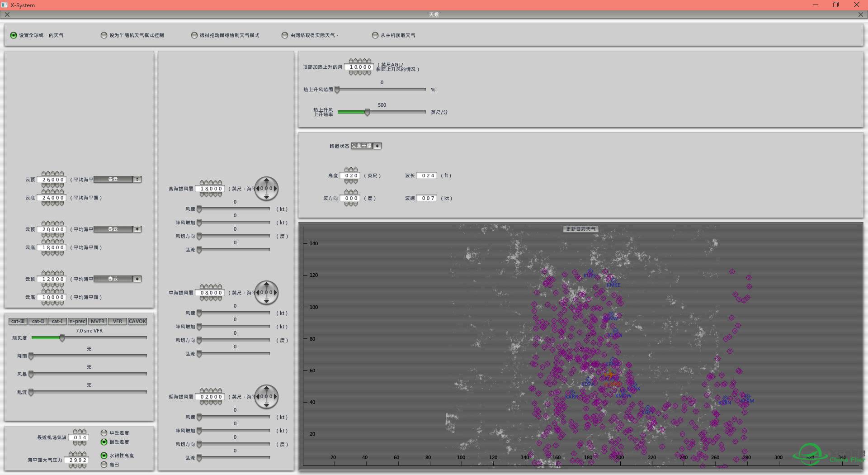868x475 pixels.
Task: Apply VFR visibility preset
Action: click(118, 321)
